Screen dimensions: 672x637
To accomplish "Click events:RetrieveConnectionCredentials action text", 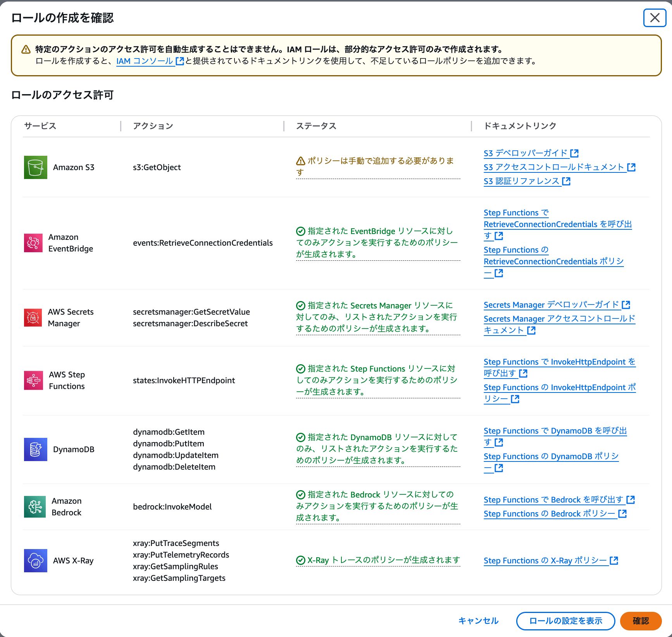I will [203, 243].
